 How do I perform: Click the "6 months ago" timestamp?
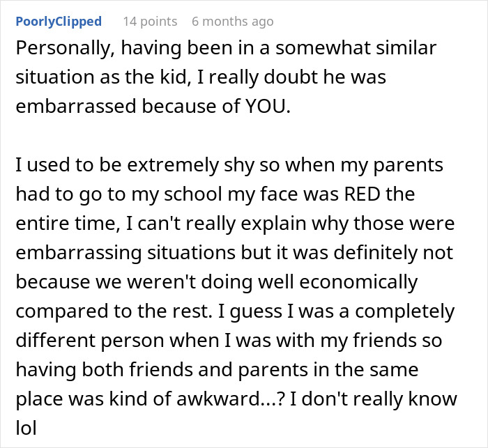point(232,22)
